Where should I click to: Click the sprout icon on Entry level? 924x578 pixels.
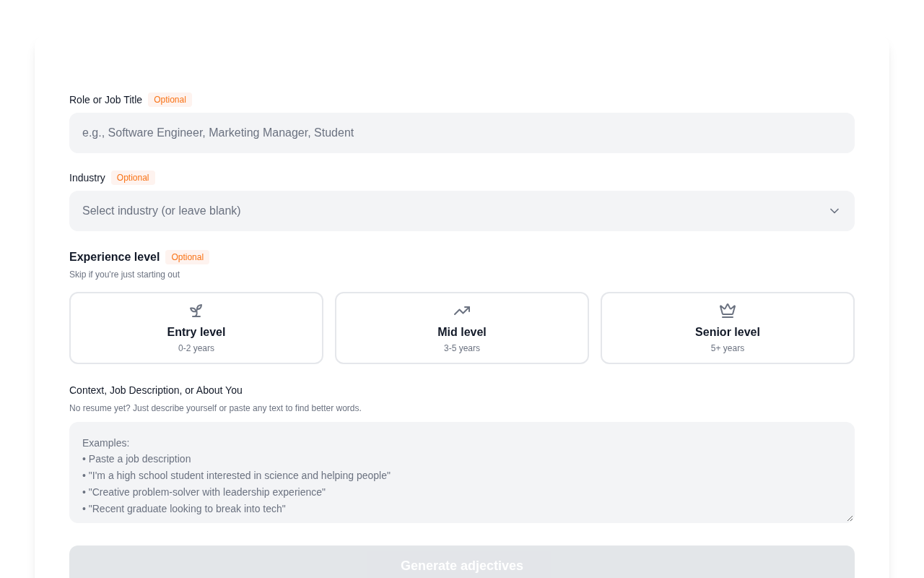point(196,311)
